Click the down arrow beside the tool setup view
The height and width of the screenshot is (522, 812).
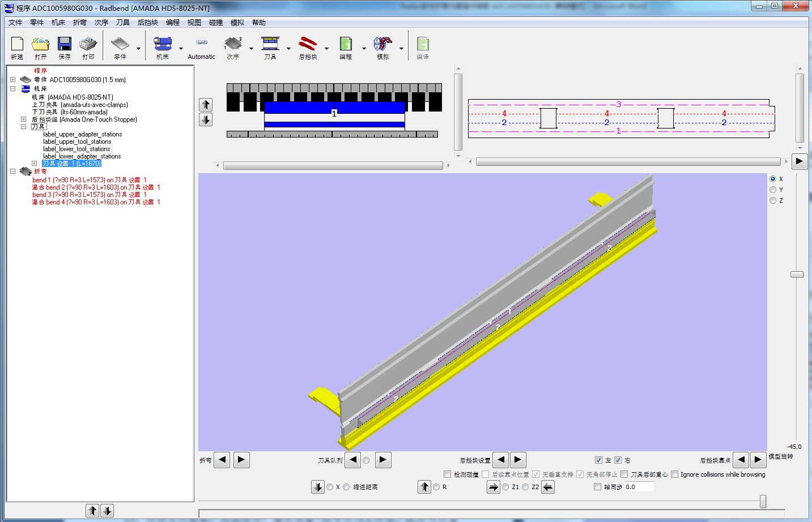coord(206,119)
